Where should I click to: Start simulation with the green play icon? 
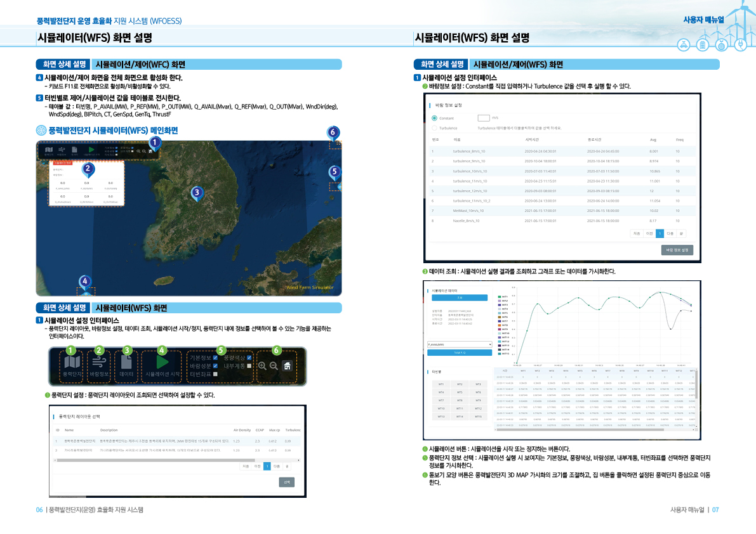pos(162,361)
